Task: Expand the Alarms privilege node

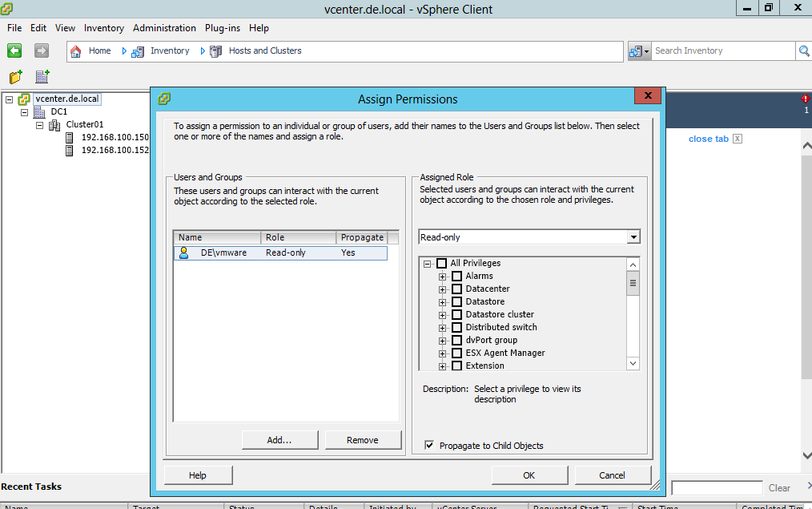Action: 442,277
